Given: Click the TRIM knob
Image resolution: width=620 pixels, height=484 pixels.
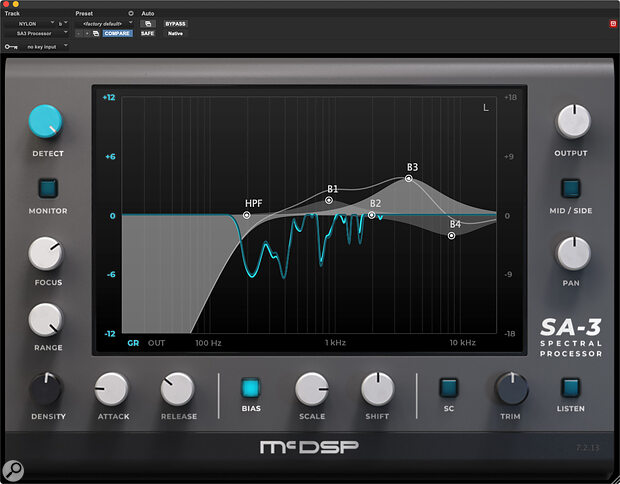Looking at the screenshot, I should pos(511,387).
